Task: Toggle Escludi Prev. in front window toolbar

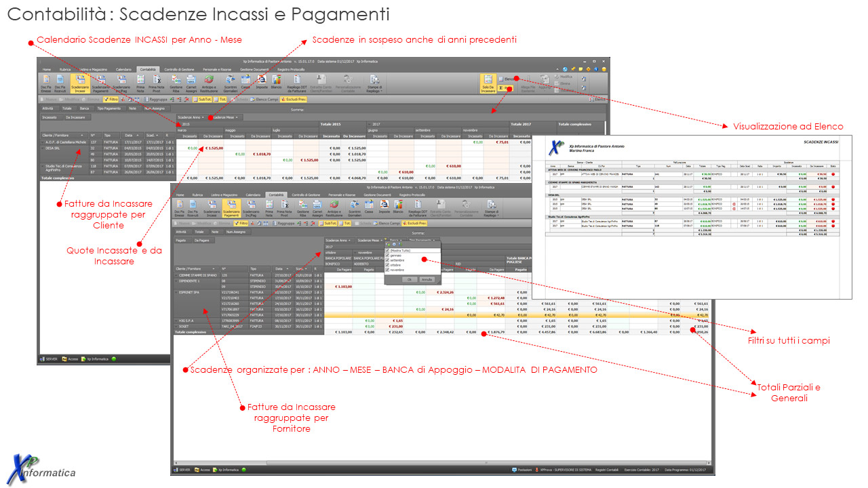Action: pos(414,224)
